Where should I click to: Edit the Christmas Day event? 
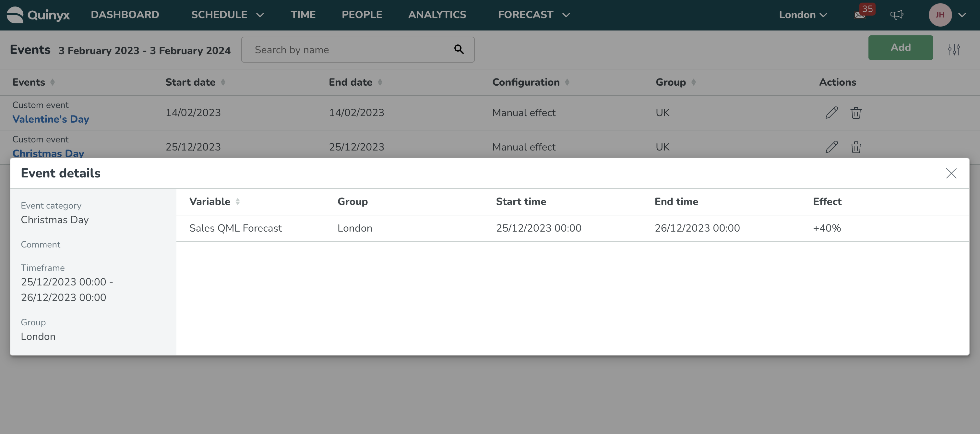[x=831, y=147]
